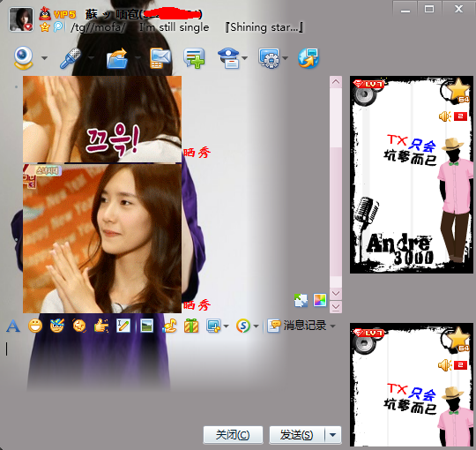Send a gift with gift box icon
Viewport: 476px width, 450px height.
tap(191, 326)
